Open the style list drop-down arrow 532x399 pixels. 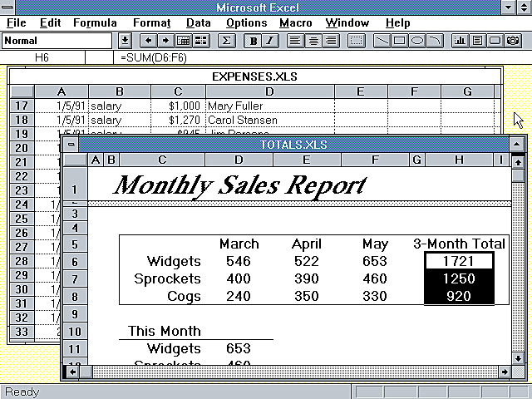[125, 41]
